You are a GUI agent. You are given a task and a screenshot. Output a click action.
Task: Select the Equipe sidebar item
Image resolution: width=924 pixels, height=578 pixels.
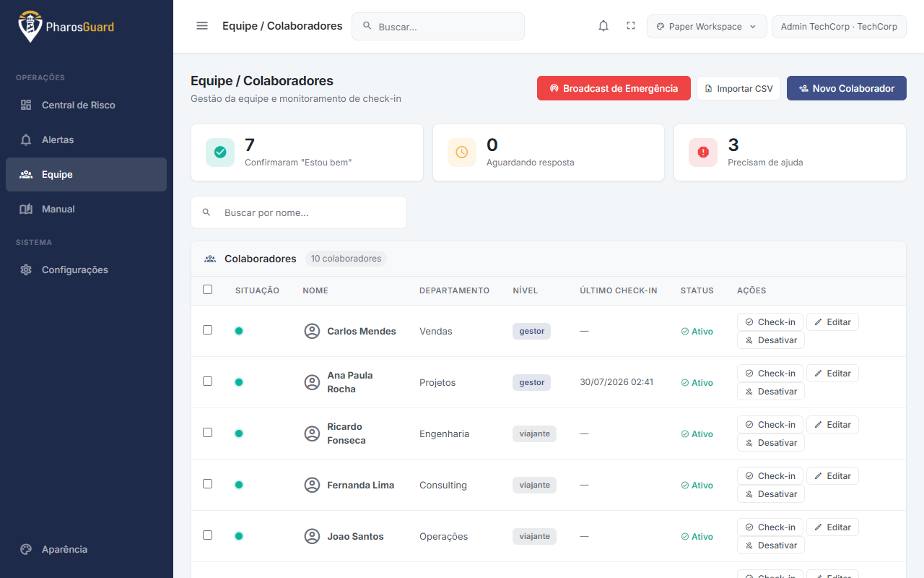86,174
